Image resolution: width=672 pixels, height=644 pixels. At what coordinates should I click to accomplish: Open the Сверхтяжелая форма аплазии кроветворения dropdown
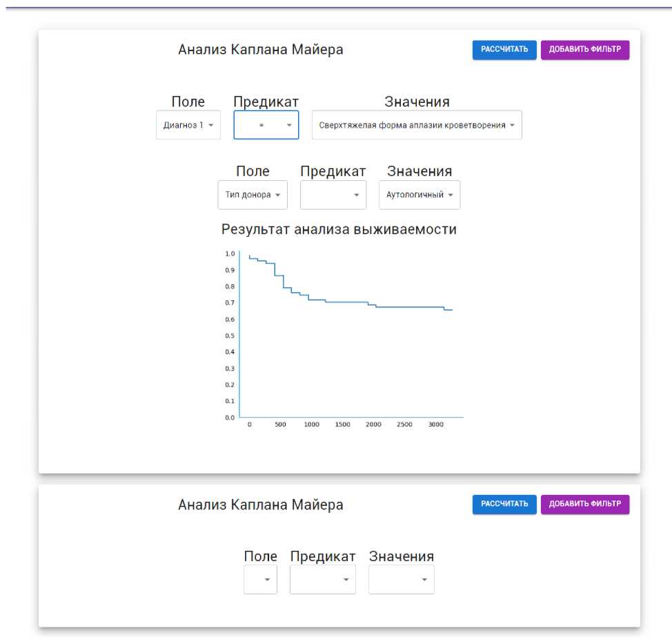(x=416, y=126)
